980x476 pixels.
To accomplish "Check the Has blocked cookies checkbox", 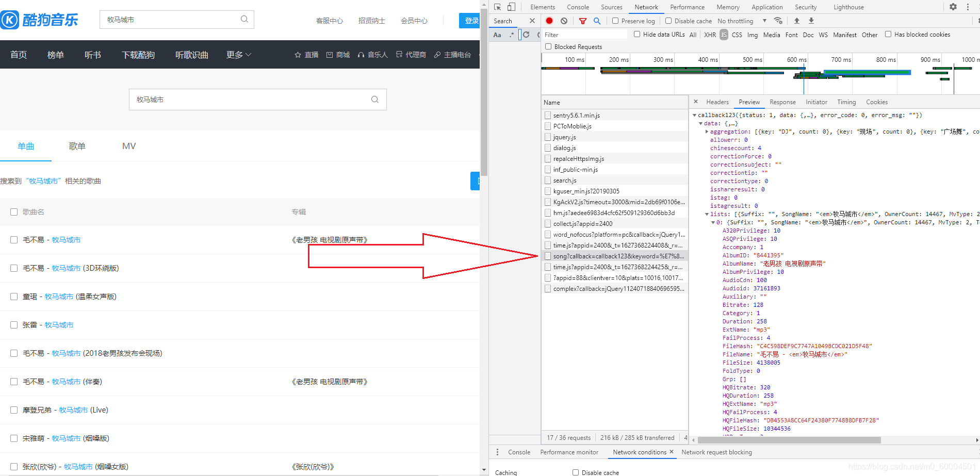I will pyautogui.click(x=888, y=34).
